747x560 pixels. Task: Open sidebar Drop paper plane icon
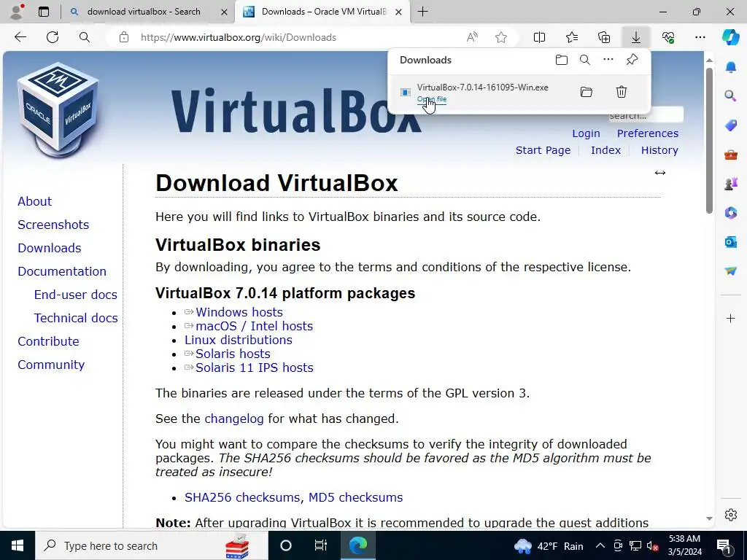(x=730, y=271)
